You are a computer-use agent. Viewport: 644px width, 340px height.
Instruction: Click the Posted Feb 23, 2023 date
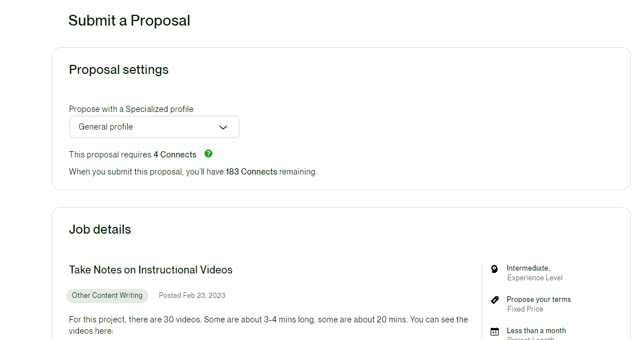192,296
